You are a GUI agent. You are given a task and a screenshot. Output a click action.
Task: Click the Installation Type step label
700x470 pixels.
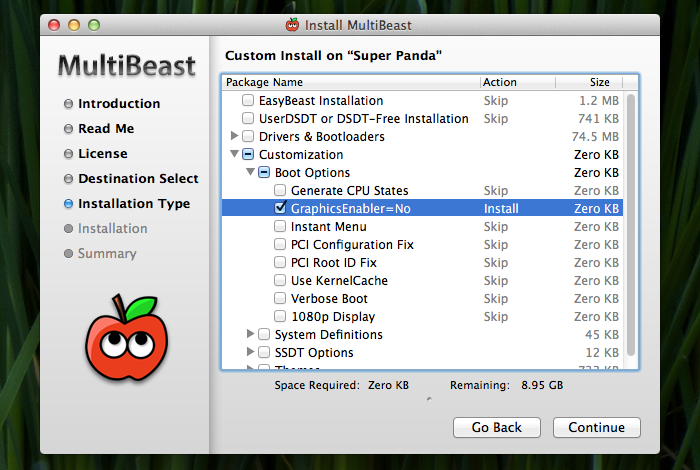[x=134, y=204]
